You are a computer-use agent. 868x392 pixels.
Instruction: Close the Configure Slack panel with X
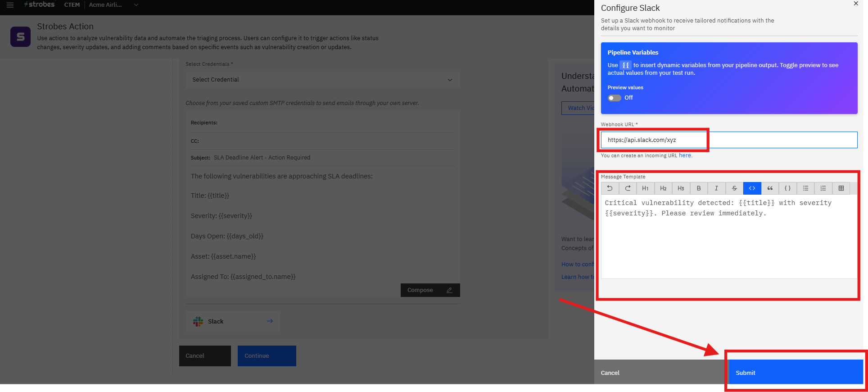pyautogui.click(x=856, y=4)
